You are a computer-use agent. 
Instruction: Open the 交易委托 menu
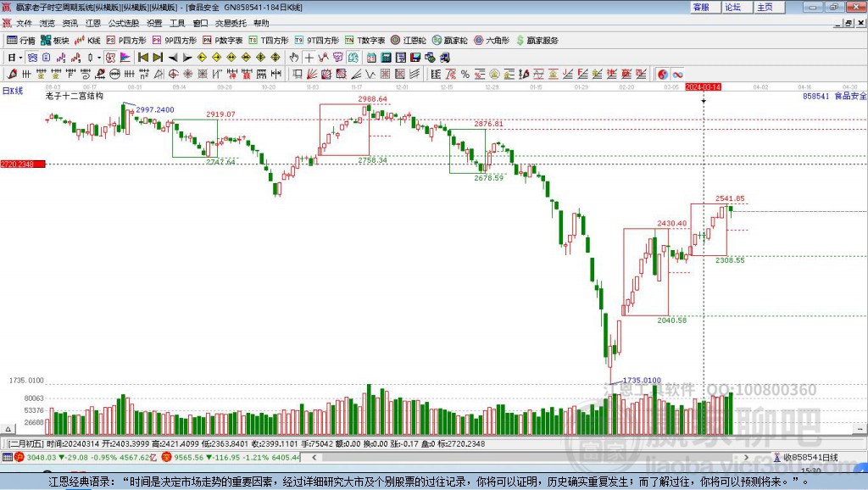point(231,23)
